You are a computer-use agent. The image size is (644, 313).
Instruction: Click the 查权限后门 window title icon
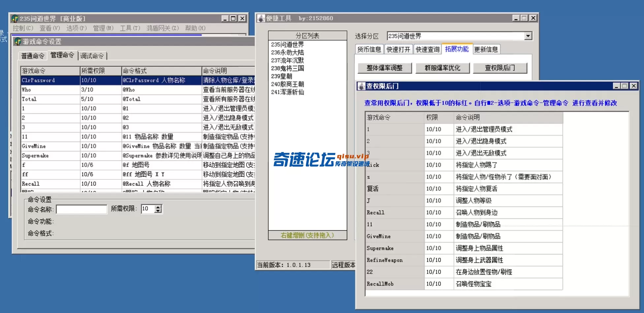[362, 86]
